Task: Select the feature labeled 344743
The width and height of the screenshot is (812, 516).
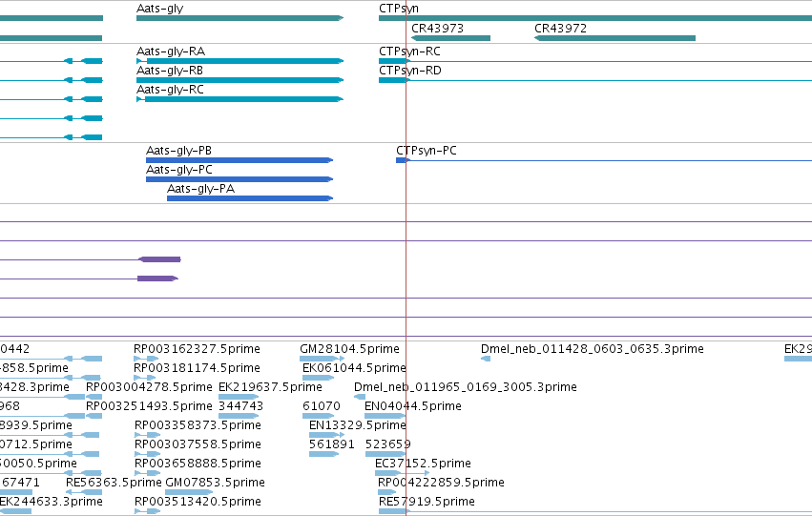Action: (239, 416)
